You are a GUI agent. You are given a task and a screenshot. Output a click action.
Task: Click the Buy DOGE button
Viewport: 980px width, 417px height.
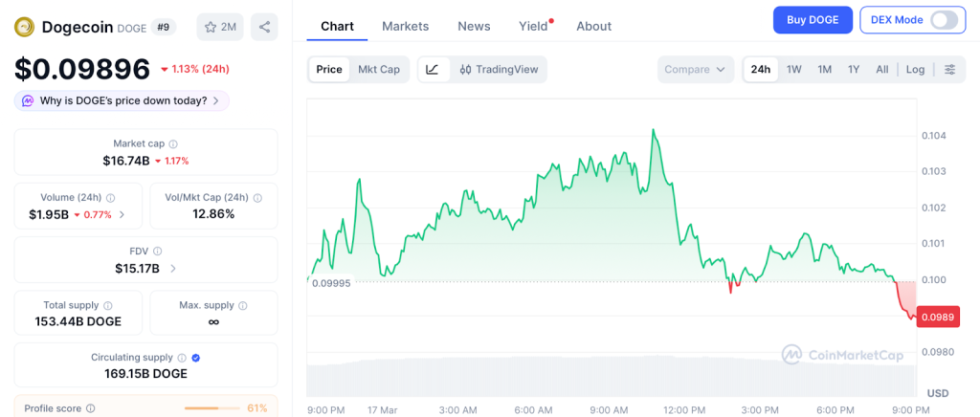[812, 20]
